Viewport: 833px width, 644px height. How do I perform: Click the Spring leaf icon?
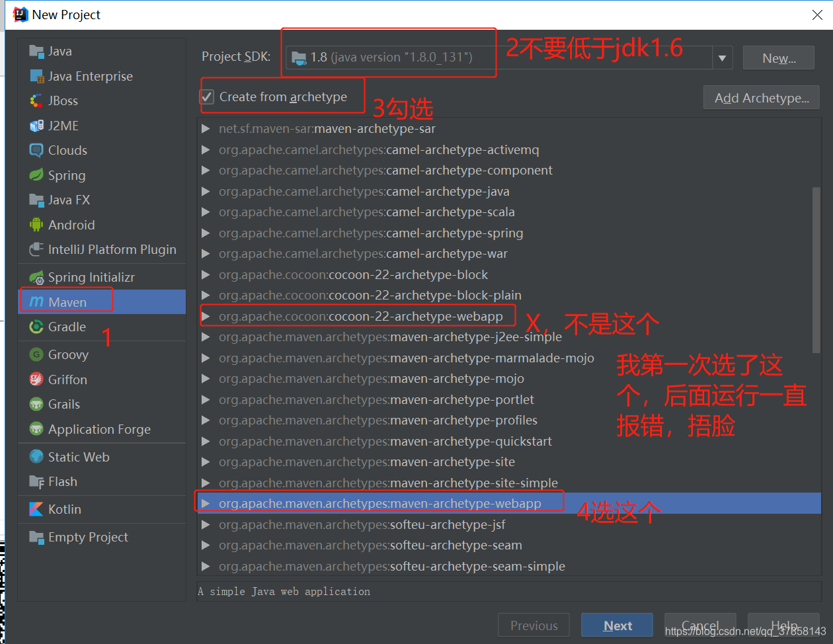[x=36, y=175]
